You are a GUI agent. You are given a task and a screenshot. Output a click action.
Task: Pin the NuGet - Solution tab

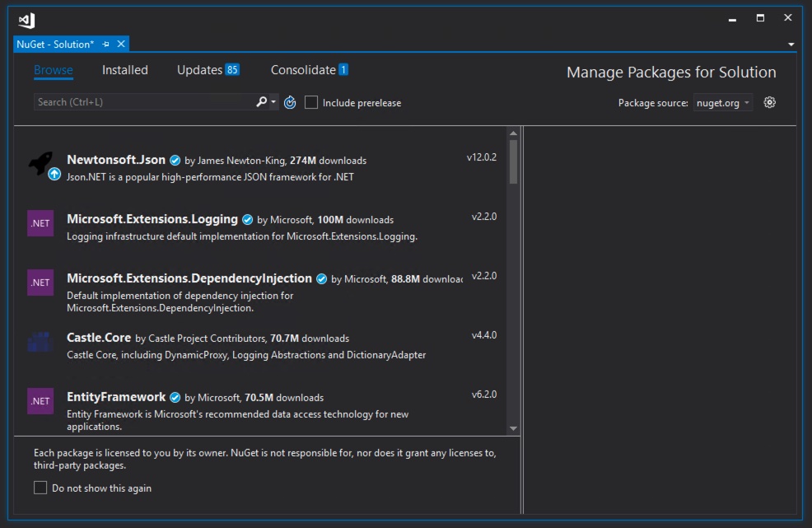105,44
